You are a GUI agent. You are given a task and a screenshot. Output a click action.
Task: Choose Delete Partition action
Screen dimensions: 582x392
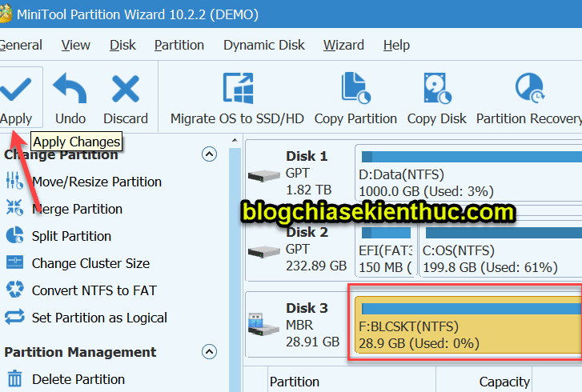(78, 379)
